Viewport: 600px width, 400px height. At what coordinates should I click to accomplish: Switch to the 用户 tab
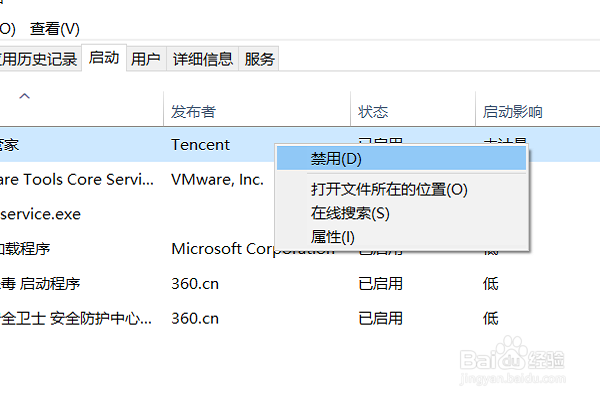[x=146, y=59]
